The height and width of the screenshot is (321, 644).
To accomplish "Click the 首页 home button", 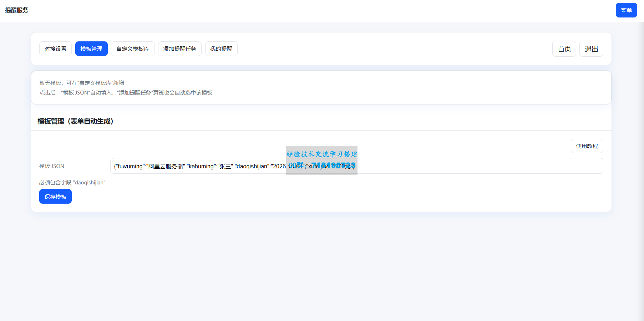I will pyautogui.click(x=564, y=49).
